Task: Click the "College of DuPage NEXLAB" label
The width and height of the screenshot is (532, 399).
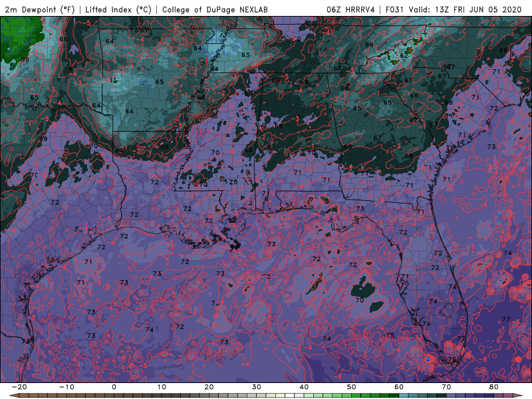Action: point(215,9)
